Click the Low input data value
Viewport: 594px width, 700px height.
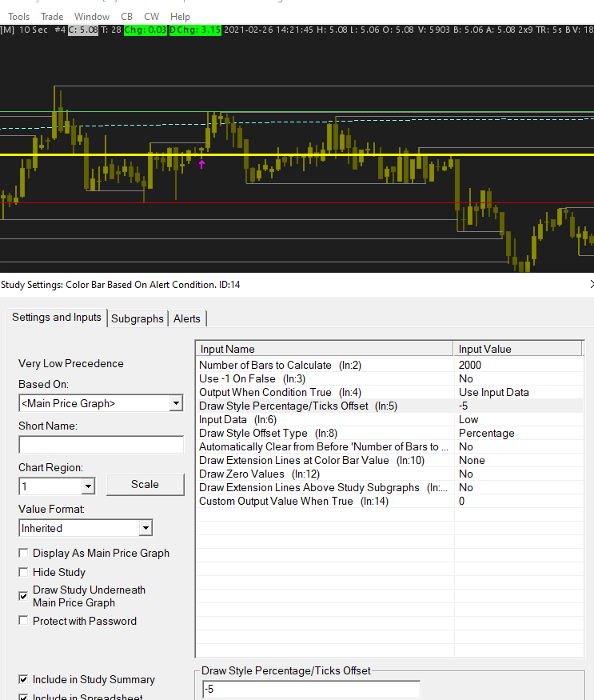pos(468,420)
